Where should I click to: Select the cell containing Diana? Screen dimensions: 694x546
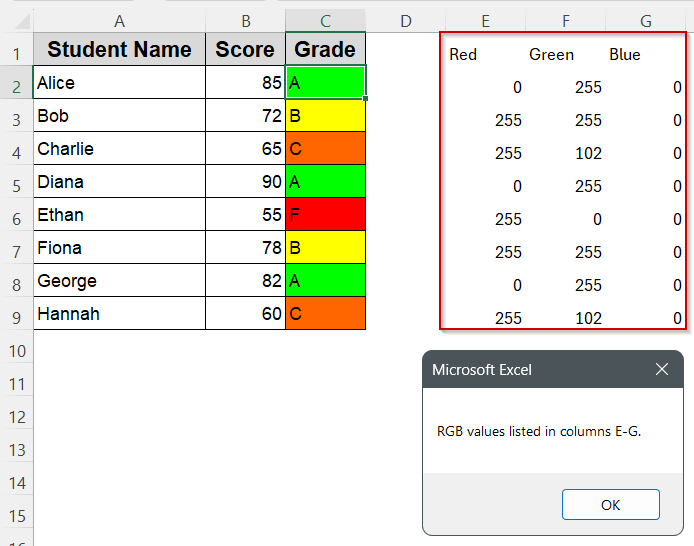point(120,181)
